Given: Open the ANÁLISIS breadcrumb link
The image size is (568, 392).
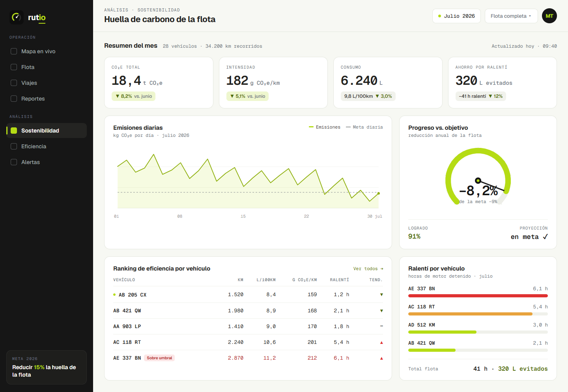Looking at the screenshot, I should [x=116, y=10].
